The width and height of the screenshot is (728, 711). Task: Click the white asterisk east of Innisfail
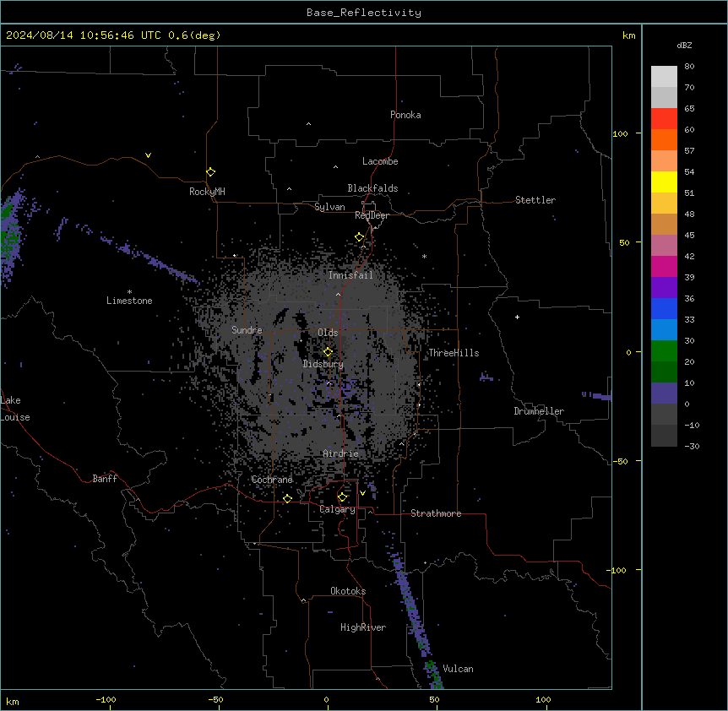[424, 256]
